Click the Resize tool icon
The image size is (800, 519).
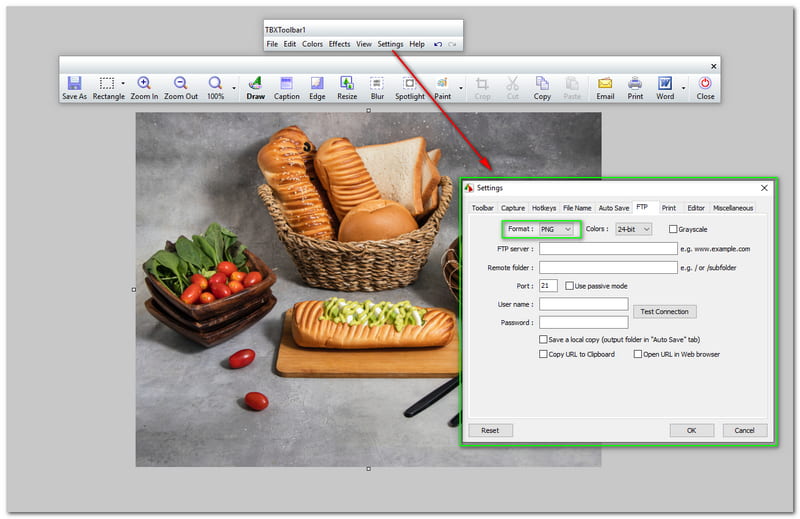(347, 87)
